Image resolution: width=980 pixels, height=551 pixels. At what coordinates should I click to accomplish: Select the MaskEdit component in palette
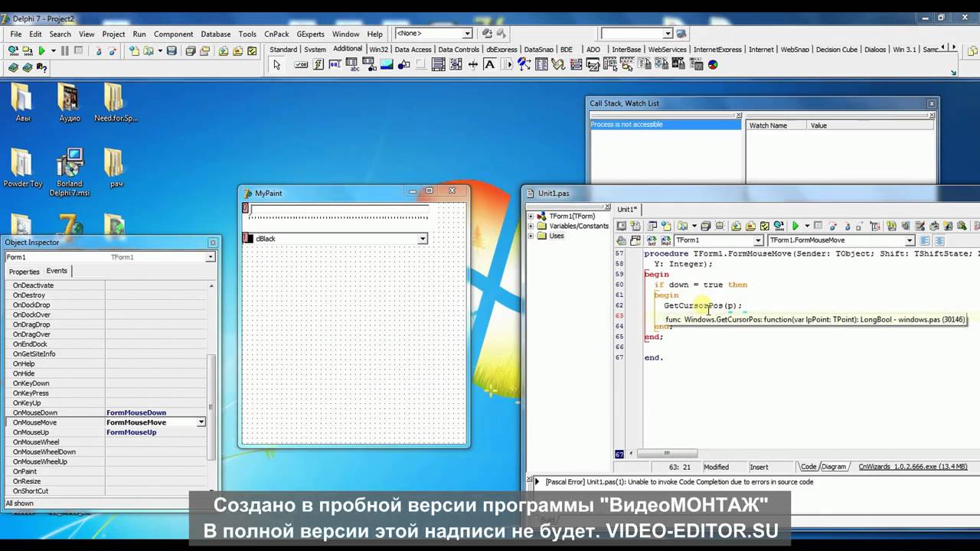[x=335, y=65]
